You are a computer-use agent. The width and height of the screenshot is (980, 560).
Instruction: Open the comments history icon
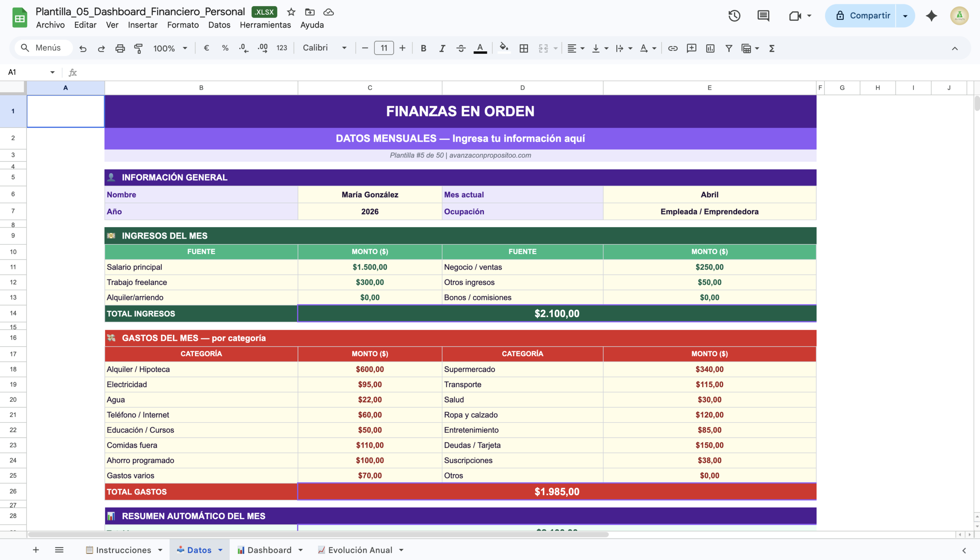[x=763, y=16]
